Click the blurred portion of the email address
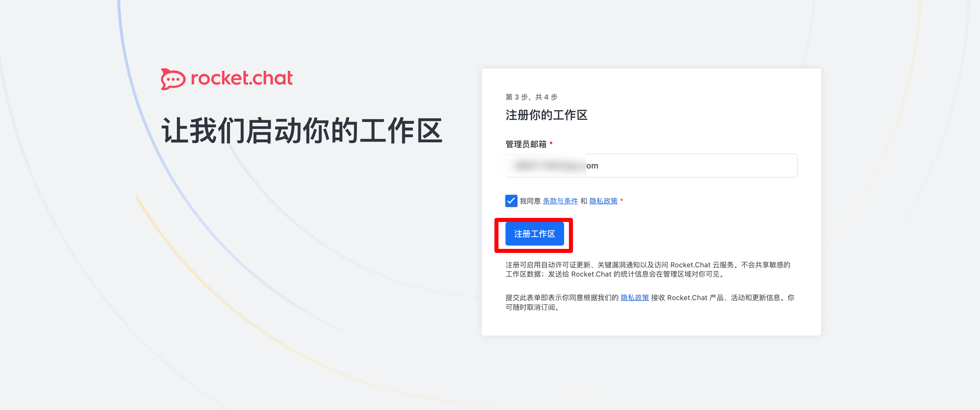 pyautogui.click(x=549, y=166)
